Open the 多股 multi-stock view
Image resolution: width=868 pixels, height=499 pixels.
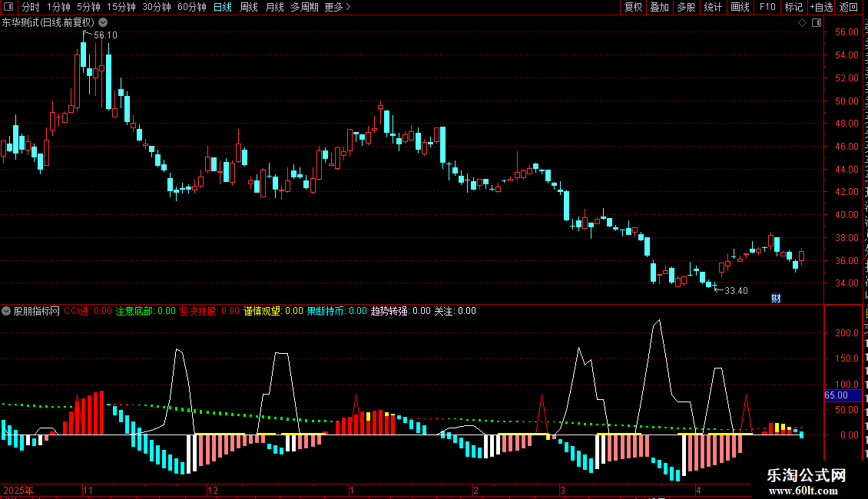pyautogui.click(x=686, y=7)
